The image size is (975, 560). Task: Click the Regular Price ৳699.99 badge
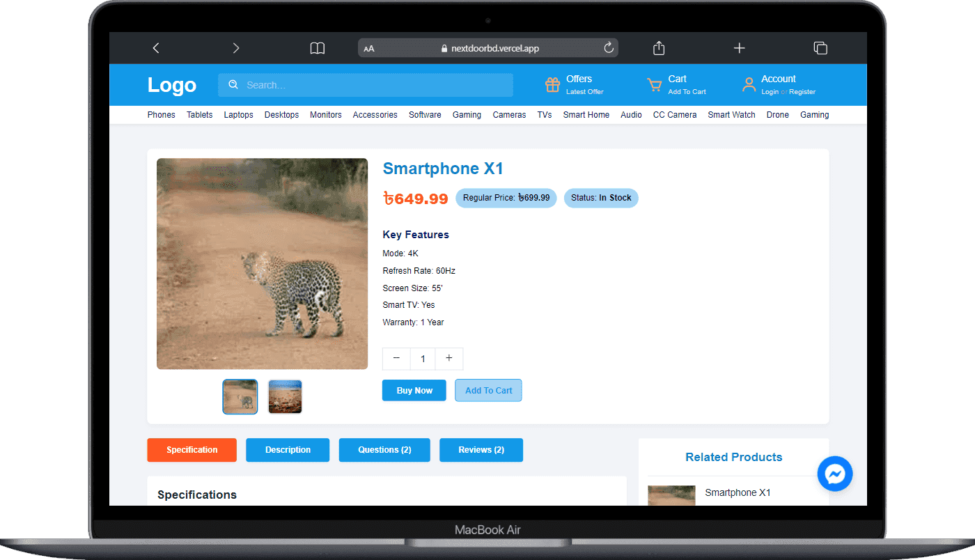[506, 198]
